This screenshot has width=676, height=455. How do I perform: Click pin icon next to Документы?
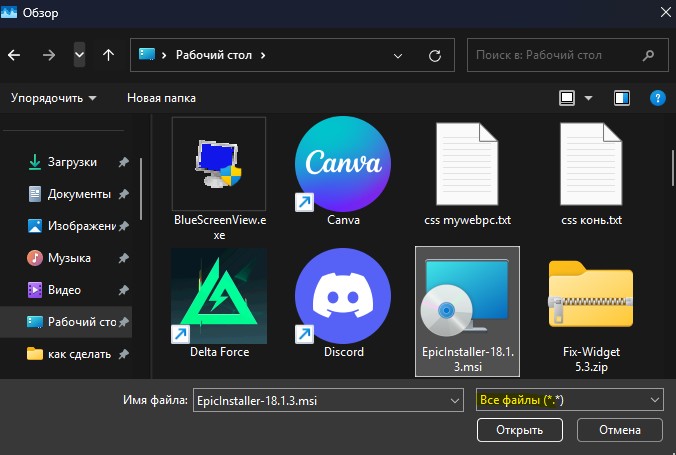(x=124, y=194)
